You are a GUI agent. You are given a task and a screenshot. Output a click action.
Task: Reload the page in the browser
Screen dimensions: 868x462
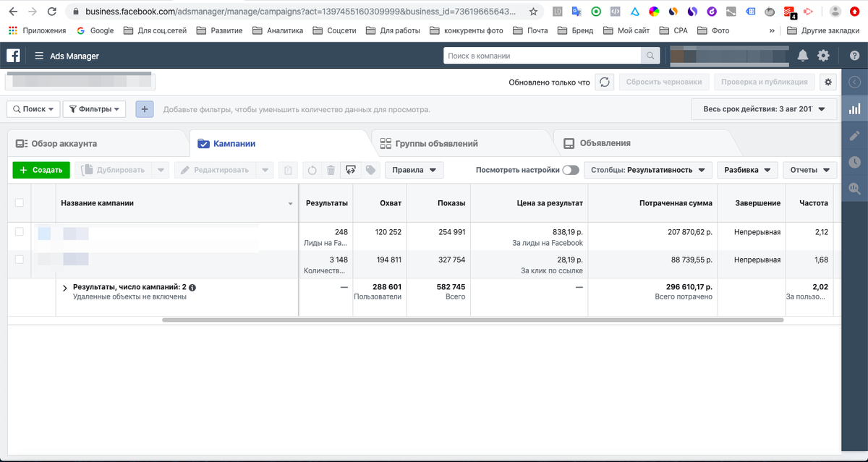pos(52,12)
